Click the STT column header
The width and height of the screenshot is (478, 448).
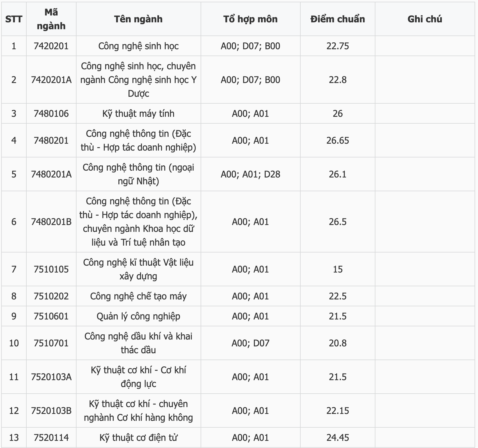[14, 19]
